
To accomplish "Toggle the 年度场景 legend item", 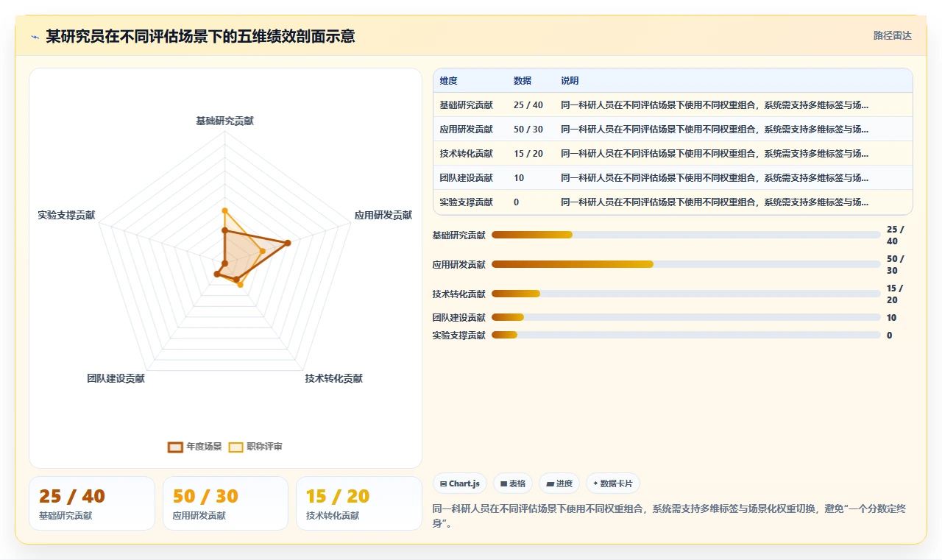I will click(x=195, y=447).
